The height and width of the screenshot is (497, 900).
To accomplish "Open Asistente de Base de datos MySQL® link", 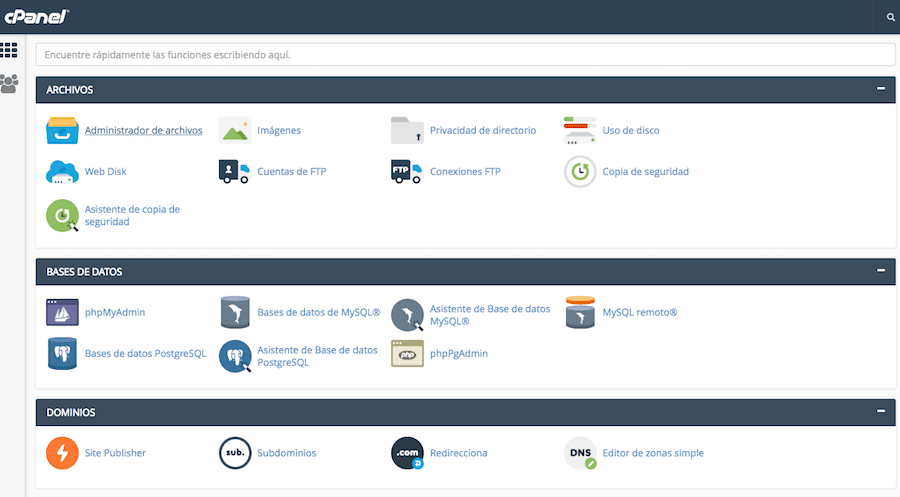I will 490,315.
